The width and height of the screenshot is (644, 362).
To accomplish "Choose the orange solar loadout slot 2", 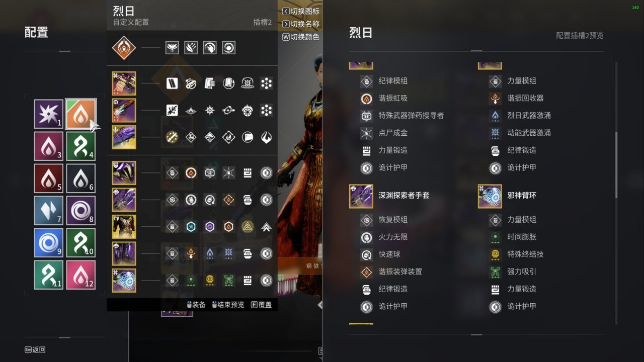I will pyautogui.click(x=80, y=114).
